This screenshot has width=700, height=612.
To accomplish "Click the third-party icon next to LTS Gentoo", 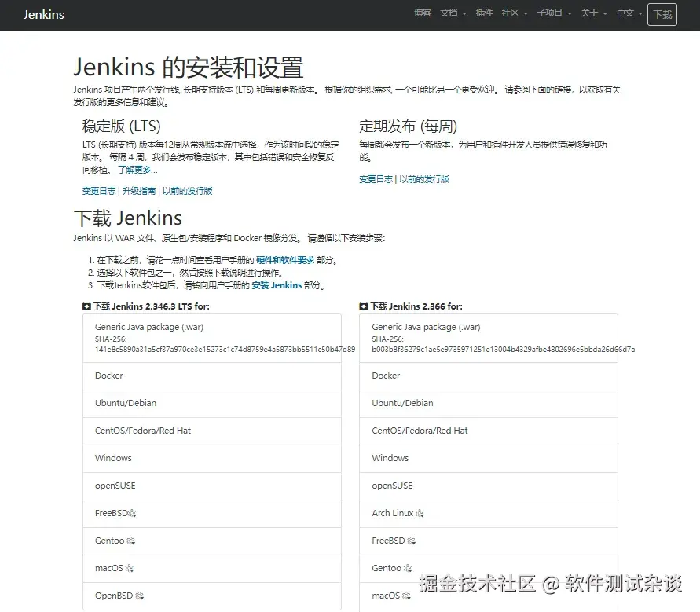I will point(130,541).
